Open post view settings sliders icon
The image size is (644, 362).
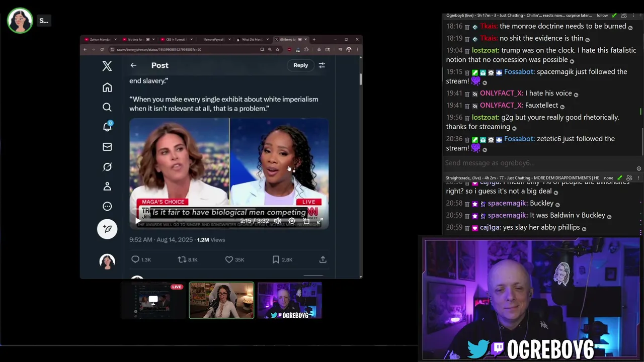point(322,65)
